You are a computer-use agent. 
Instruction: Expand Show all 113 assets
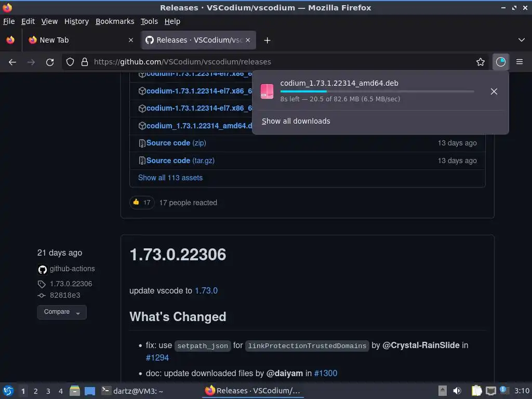click(x=170, y=178)
